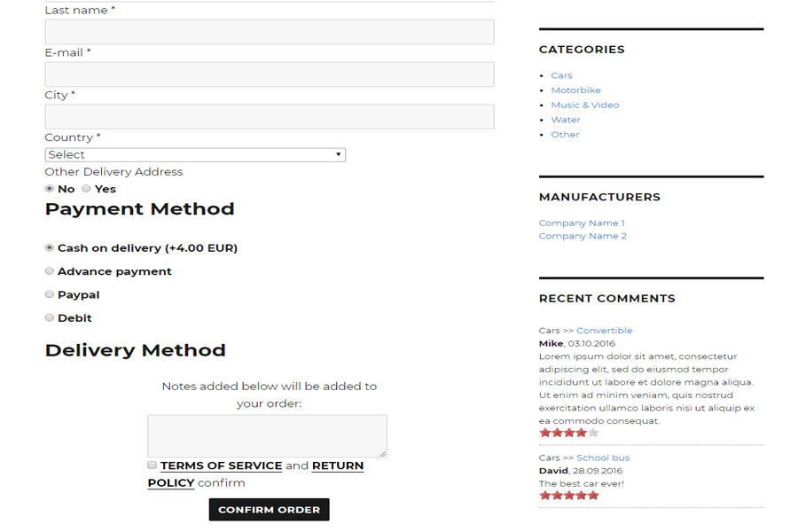798x532 pixels.
Task: Choose Advance payment radio button
Action: (x=50, y=271)
